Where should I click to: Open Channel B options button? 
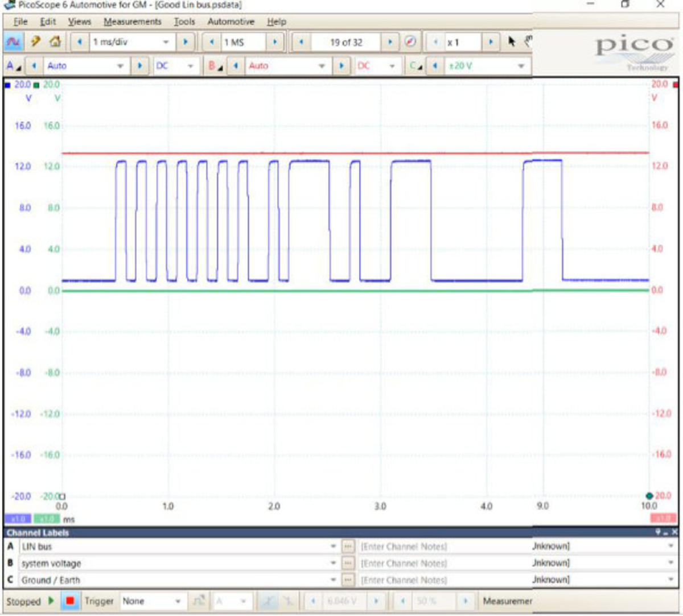215,66
